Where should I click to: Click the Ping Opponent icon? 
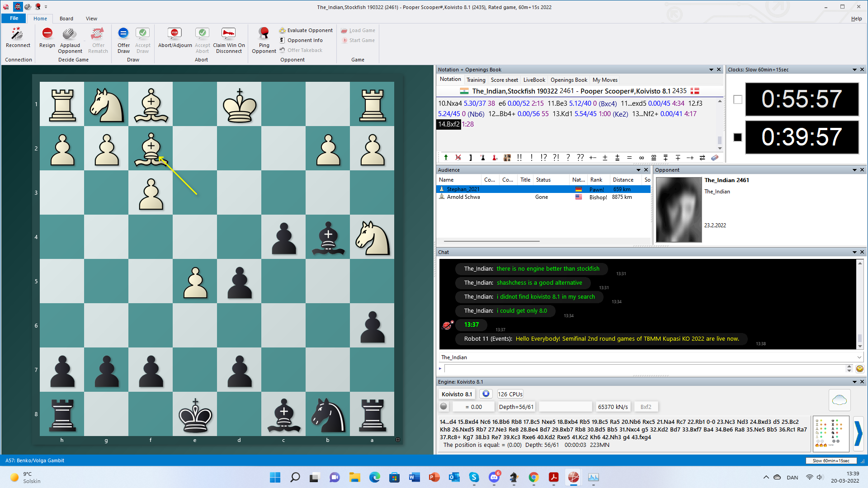[264, 33]
